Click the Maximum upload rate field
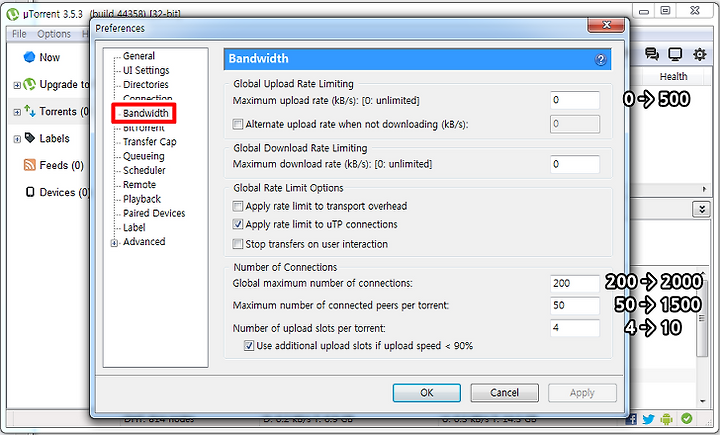This screenshot has width=720, height=435. coord(575,100)
